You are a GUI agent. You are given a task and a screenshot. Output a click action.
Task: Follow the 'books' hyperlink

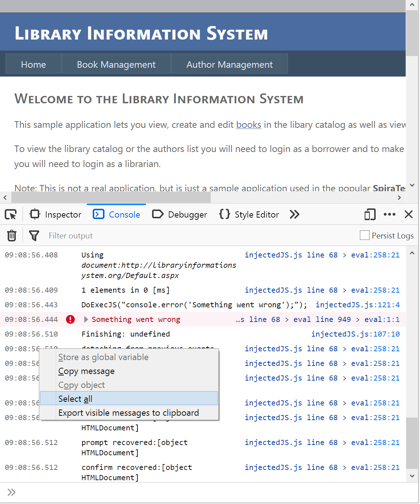click(248, 125)
